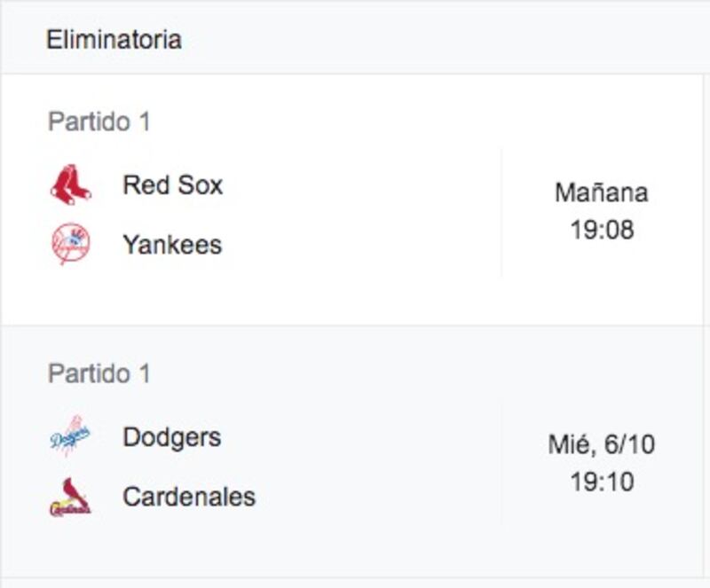Click the 19:10 game start time
The height and width of the screenshot is (588, 710).
click(x=602, y=482)
